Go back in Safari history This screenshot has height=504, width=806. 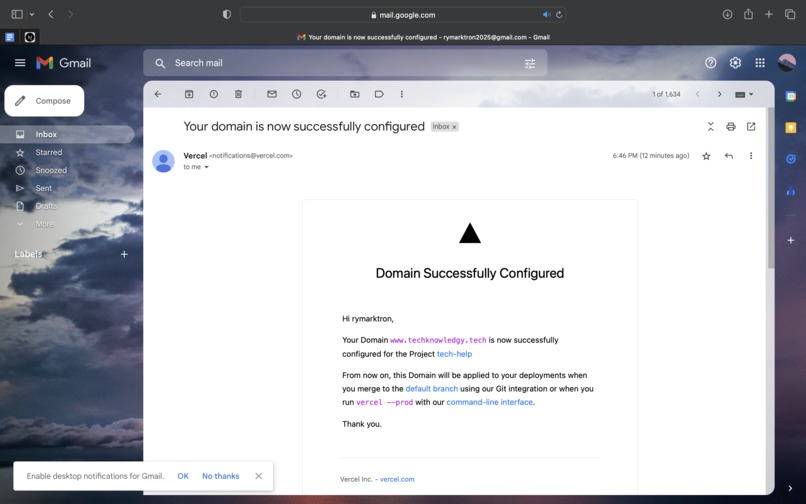pyautogui.click(x=51, y=14)
